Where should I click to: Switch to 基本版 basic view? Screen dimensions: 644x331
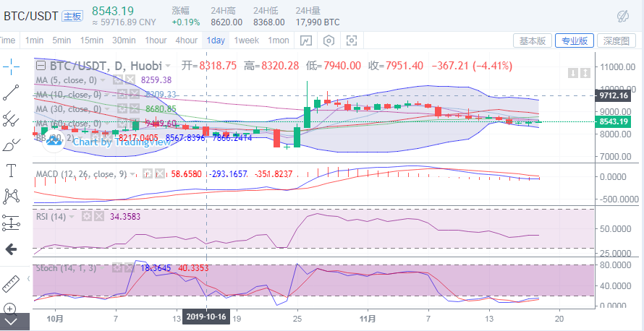(x=533, y=40)
